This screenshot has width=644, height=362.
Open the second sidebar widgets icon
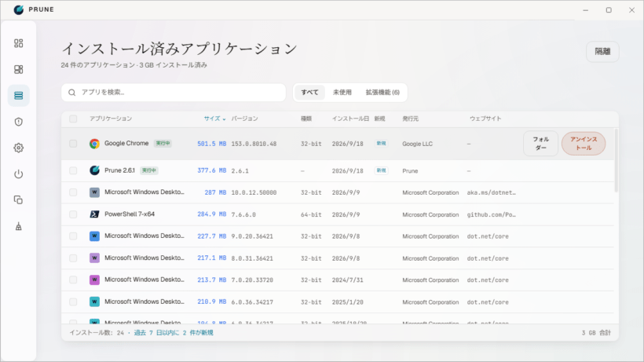[x=19, y=69]
